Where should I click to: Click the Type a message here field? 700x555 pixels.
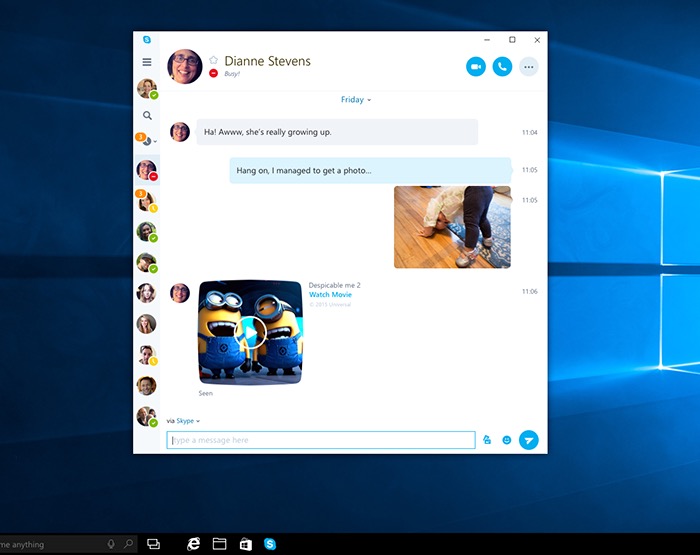point(320,440)
